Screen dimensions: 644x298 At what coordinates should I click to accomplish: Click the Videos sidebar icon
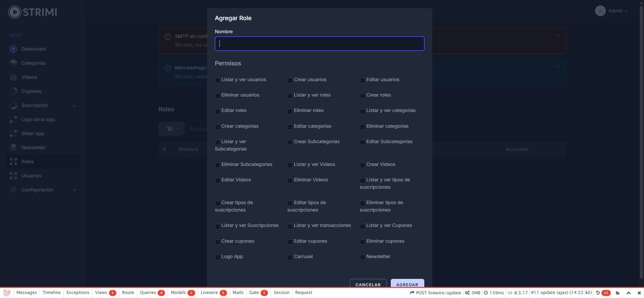click(13, 77)
